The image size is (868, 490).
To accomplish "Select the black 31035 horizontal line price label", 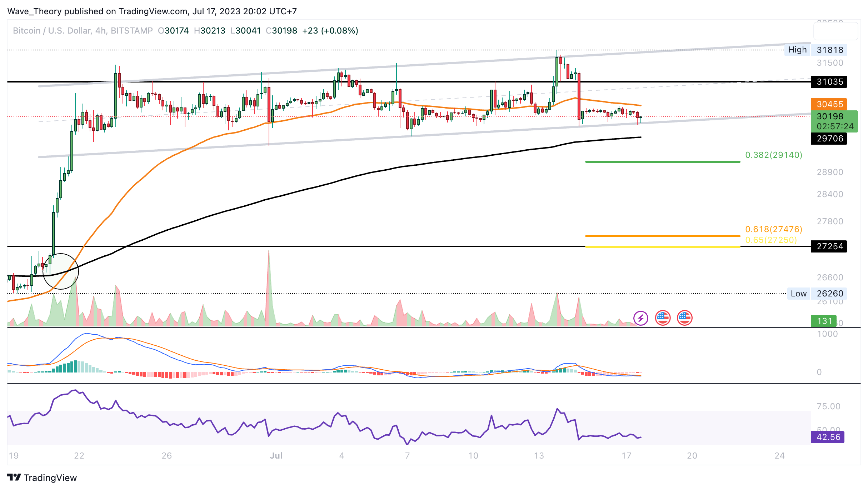I will pyautogui.click(x=829, y=82).
